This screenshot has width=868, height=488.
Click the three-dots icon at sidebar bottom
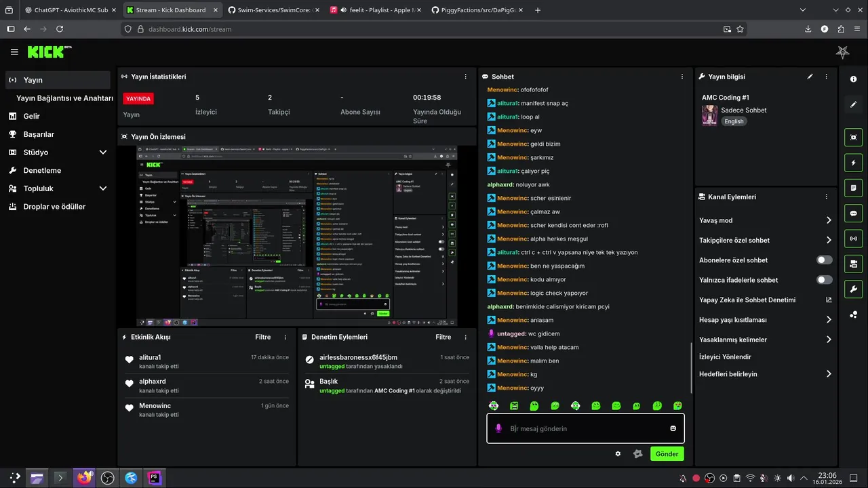tap(853, 314)
